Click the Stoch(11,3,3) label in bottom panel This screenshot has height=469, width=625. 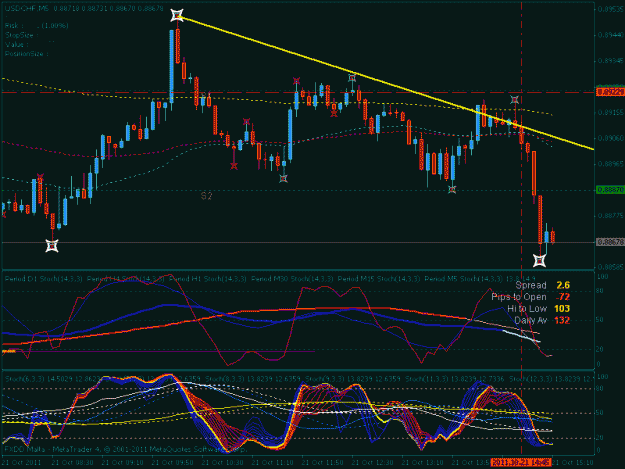coord(426,379)
